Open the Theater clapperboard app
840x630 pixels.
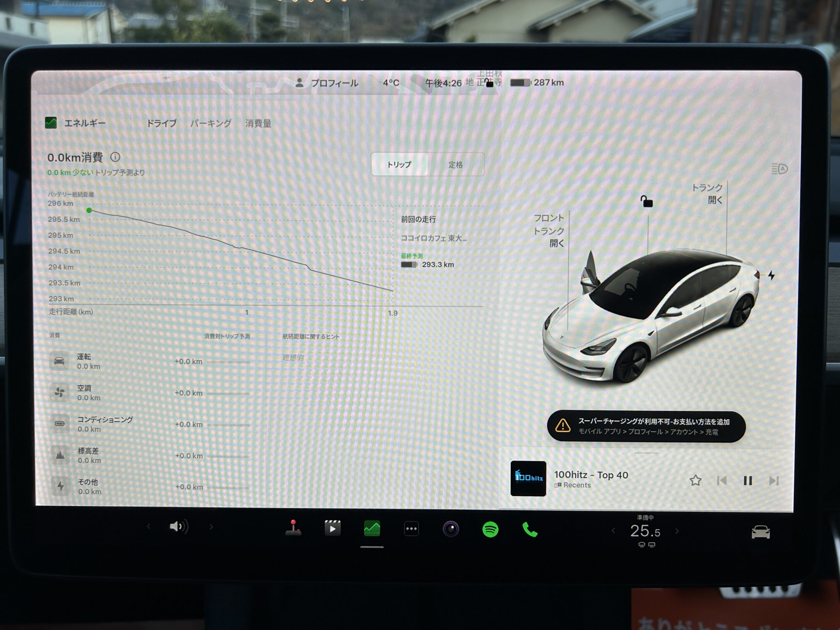(x=333, y=528)
